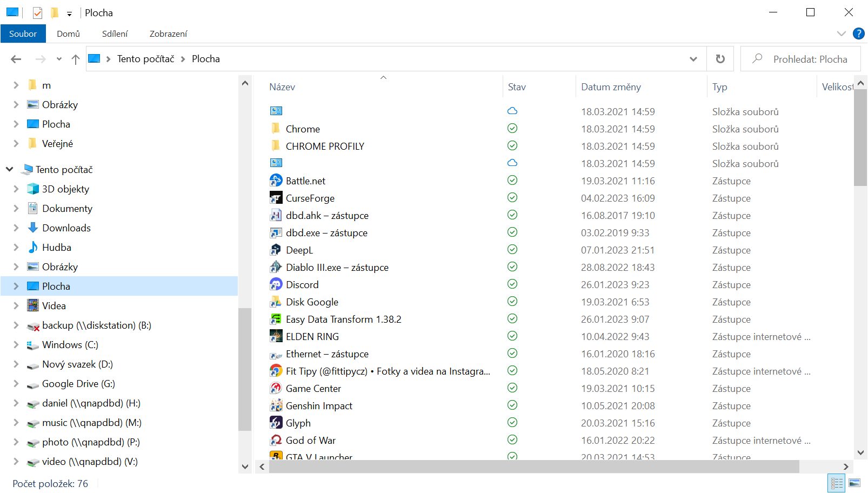Click the CHROME PROFILY folder icon
Viewport: 868px width, 493px height.
[276, 146]
